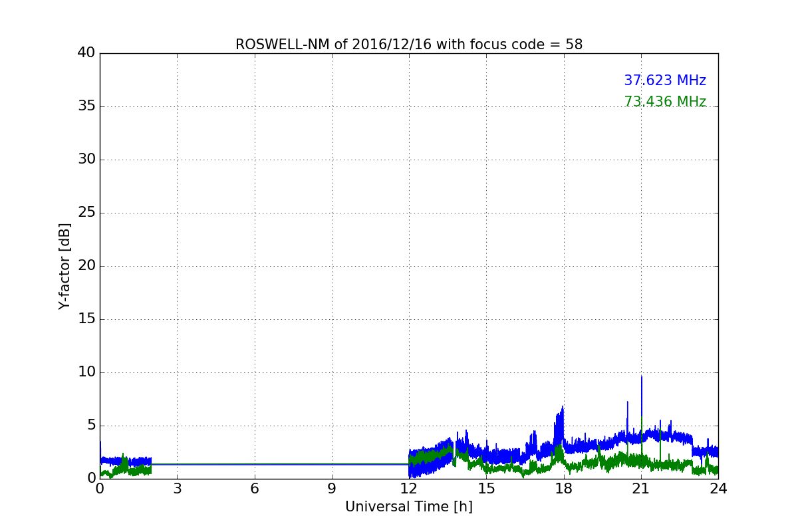Viewport: 798px width, 532px height.
Task: Click x-axis tick label '12'
Action: click(x=409, y=489)
